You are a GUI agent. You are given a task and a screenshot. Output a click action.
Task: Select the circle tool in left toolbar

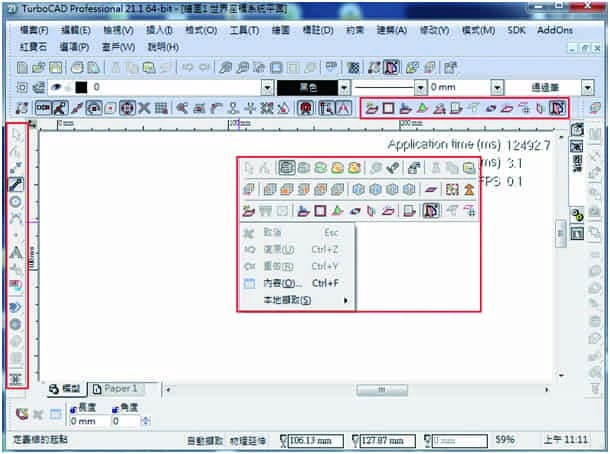click(x=16, y=201)
